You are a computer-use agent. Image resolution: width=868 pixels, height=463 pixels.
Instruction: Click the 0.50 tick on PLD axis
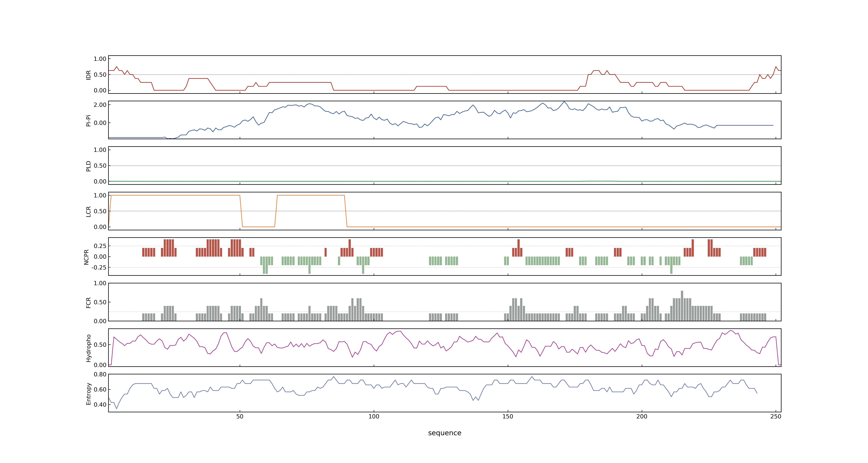[x=100, y=166]
